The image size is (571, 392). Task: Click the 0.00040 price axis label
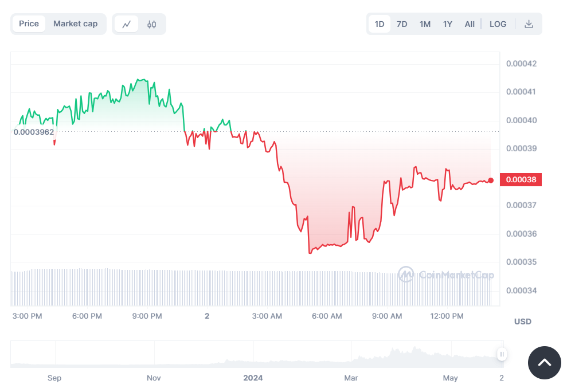coord(522,120)
